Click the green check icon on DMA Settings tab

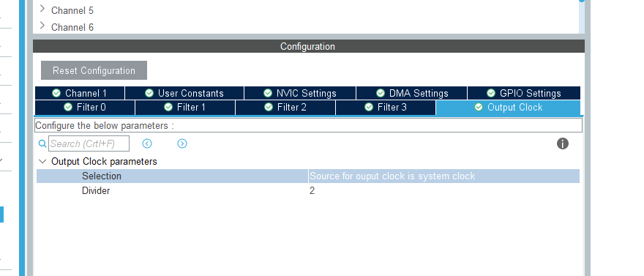point(381,93)
